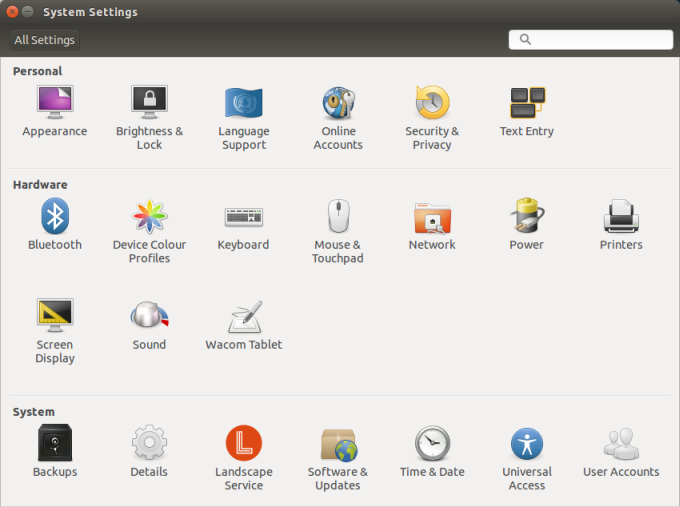680x507 pixels.
Task: Open Online Accounts settings
Action: click(x=338, y=103)
